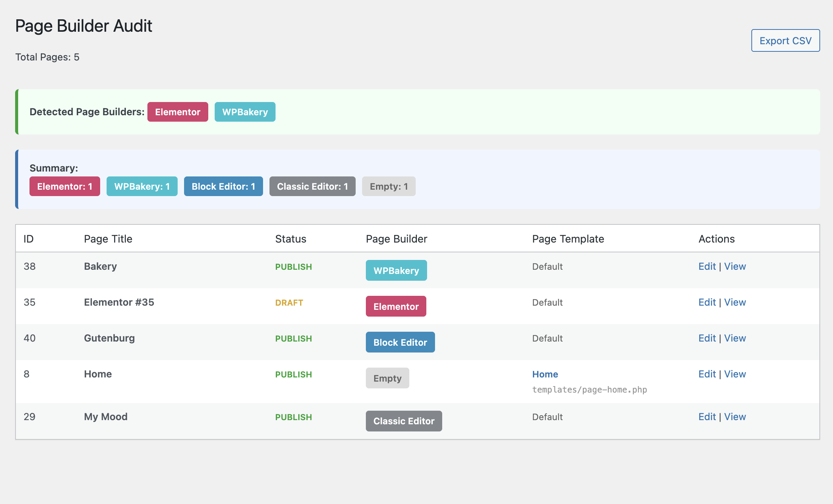Select the Block Editor: 1 summary badge
Screen dimensions: 833x504
pyautogui.click(x=223, y=186)
